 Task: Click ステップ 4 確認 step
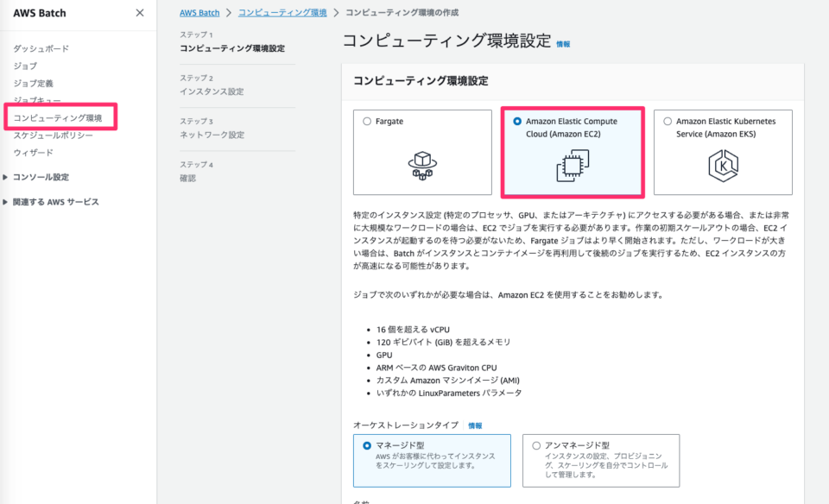[x=196, y=172]
